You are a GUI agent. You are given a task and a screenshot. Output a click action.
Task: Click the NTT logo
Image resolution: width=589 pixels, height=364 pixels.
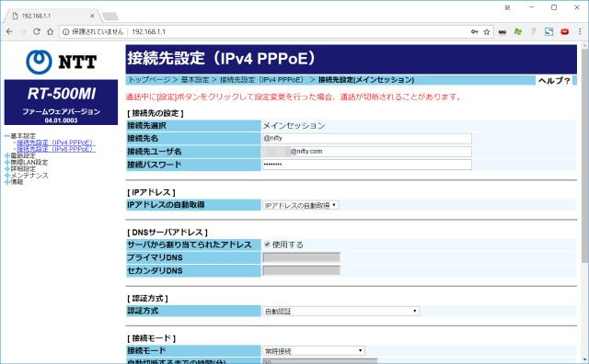click(62, 62)
